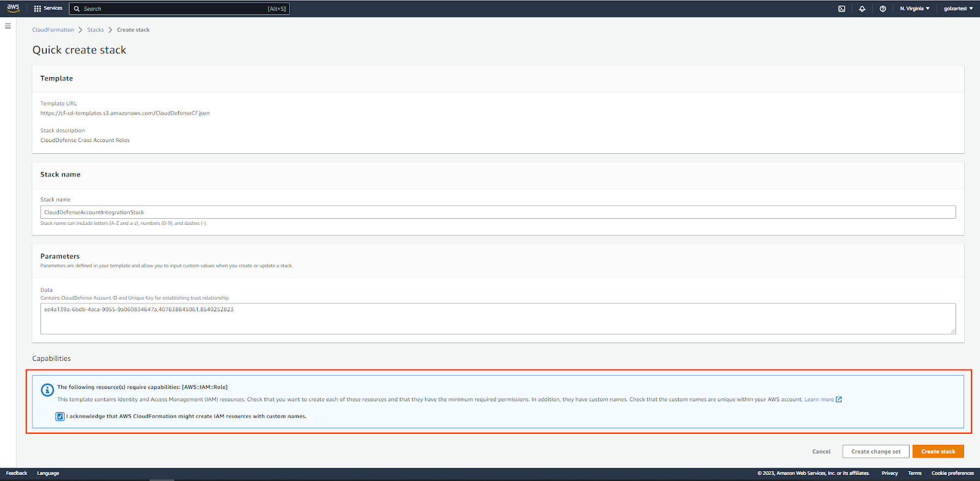Viewport: 980px width, 481px height.
Task: Click the info icon in capabilities alert
Action: coord(47,390)
